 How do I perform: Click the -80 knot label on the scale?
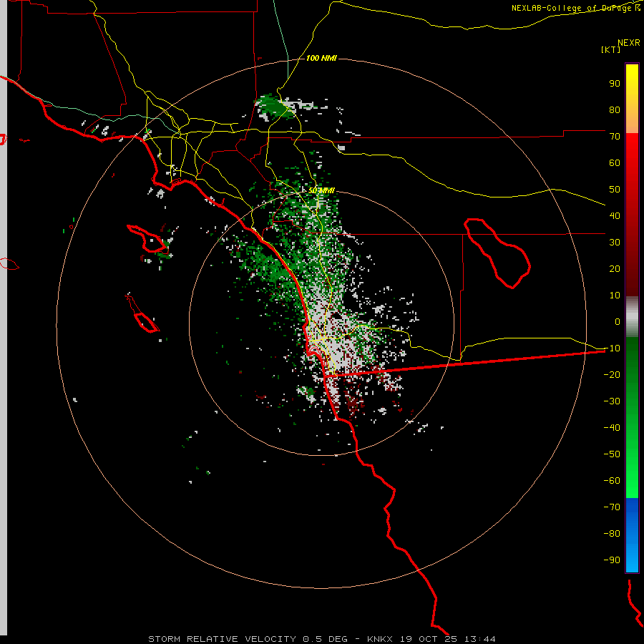click(612, 534)
